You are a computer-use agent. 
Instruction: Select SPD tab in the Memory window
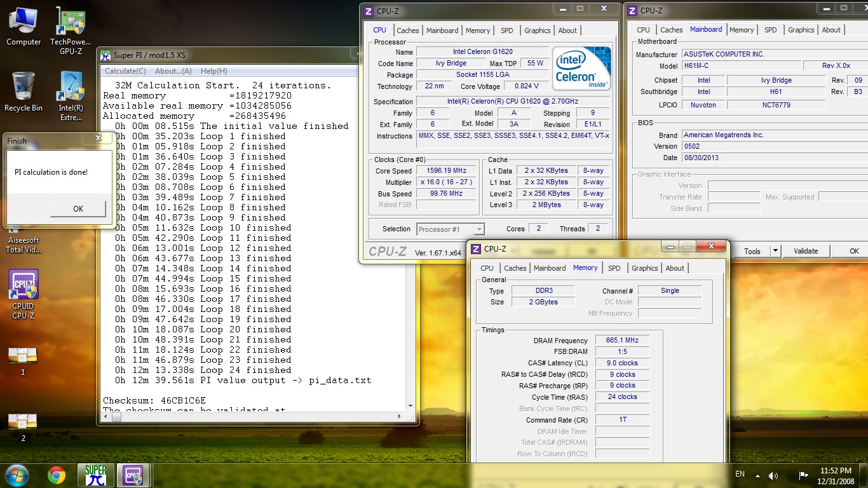click(614, 268)
